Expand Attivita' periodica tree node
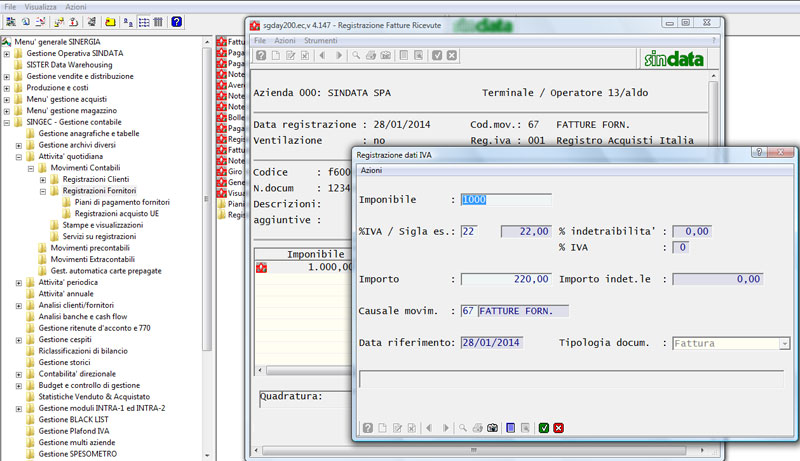The height and width of the screenshot is (461, 800). point(19,283)
